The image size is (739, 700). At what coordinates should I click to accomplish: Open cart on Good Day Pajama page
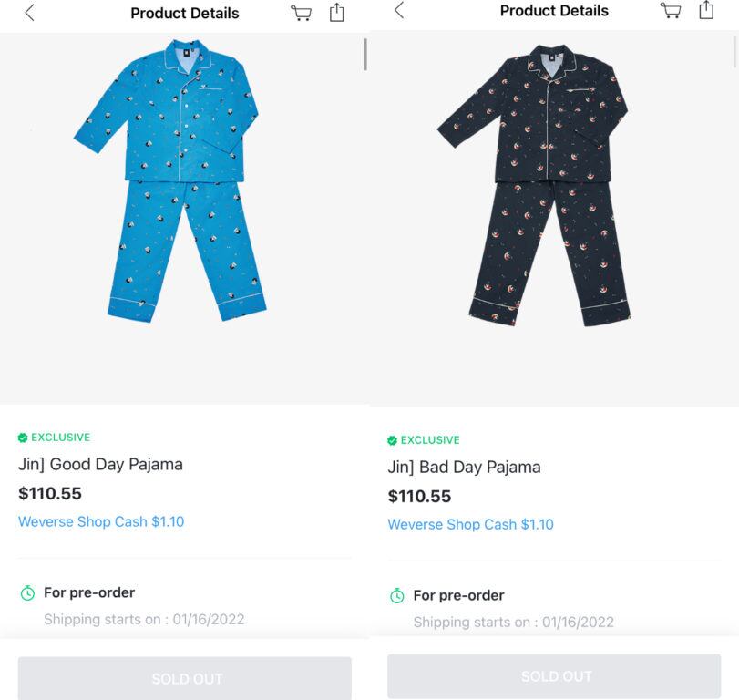click(301, 13)
